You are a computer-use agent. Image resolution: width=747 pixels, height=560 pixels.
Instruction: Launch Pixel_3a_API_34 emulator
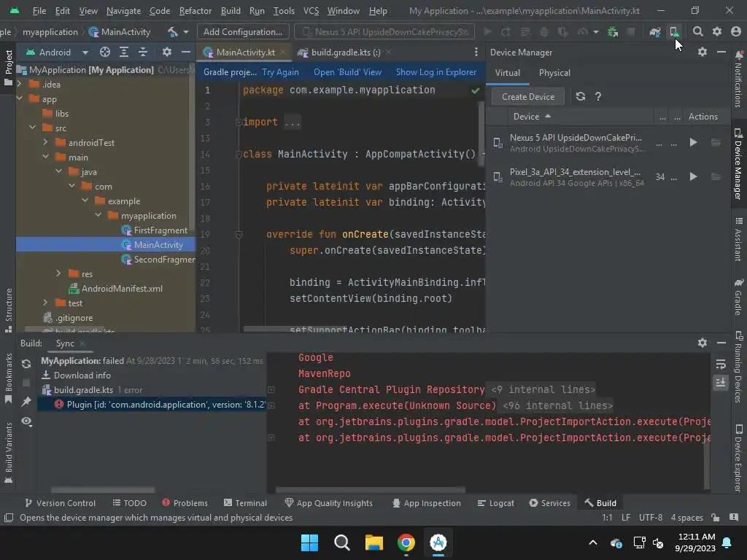point(693,176)
